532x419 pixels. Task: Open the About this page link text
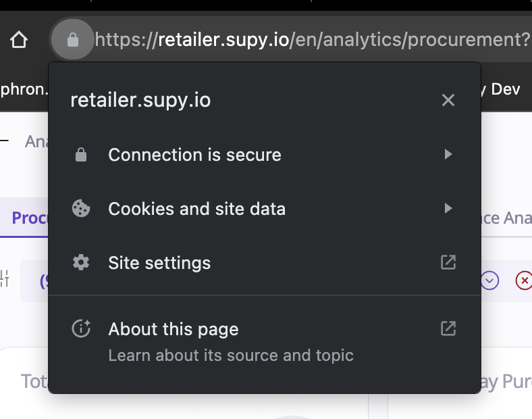(174, 330)
